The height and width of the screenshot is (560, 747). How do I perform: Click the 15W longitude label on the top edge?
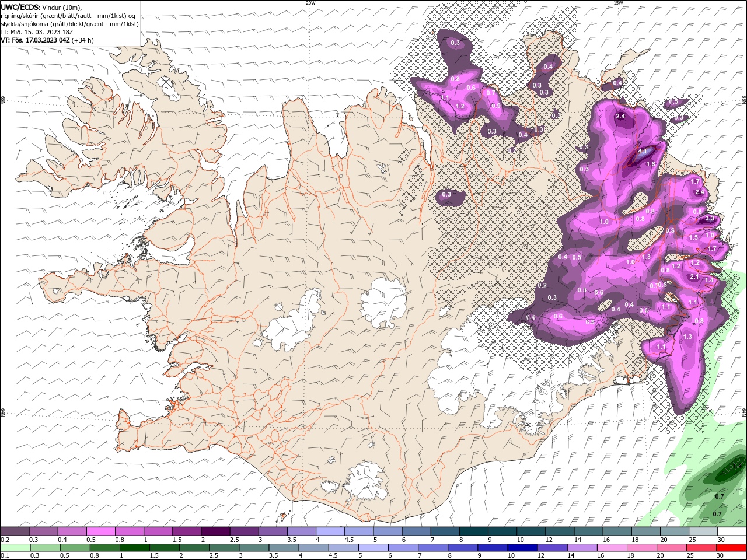617,3
